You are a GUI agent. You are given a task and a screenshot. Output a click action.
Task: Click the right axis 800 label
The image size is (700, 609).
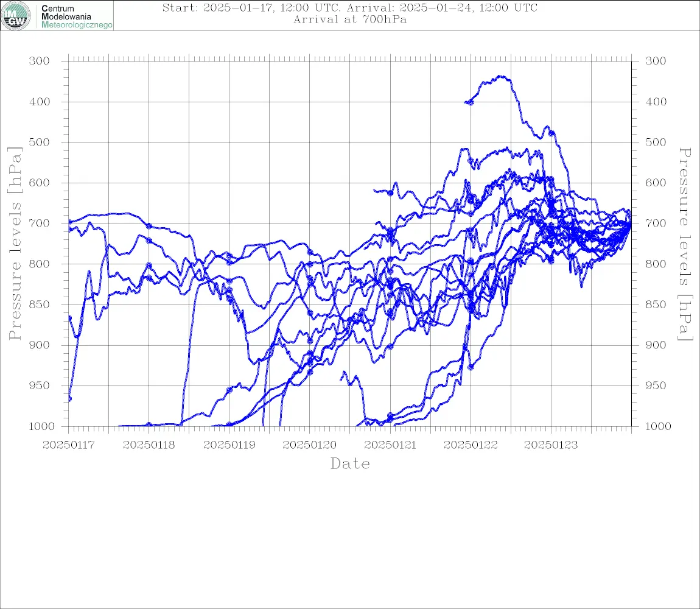[x=656, y=264]
